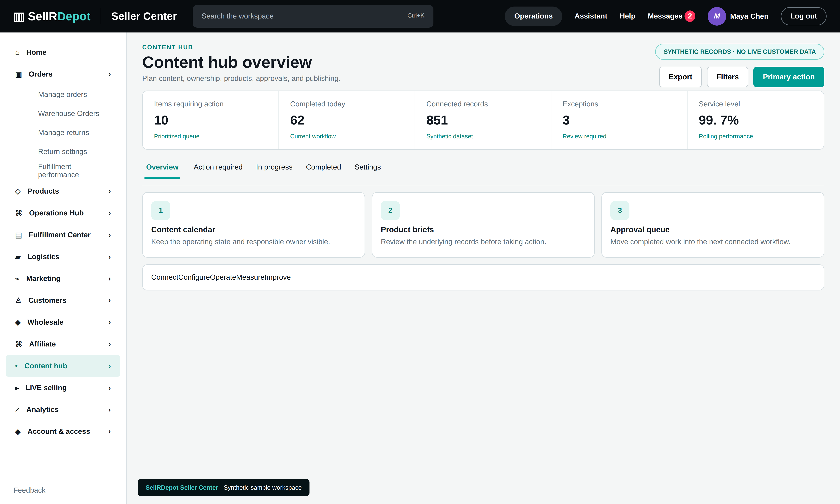Click the Rolling performance link
This screenshot has height=504, width=840.
pyautogui.click(x=726, y=136)
